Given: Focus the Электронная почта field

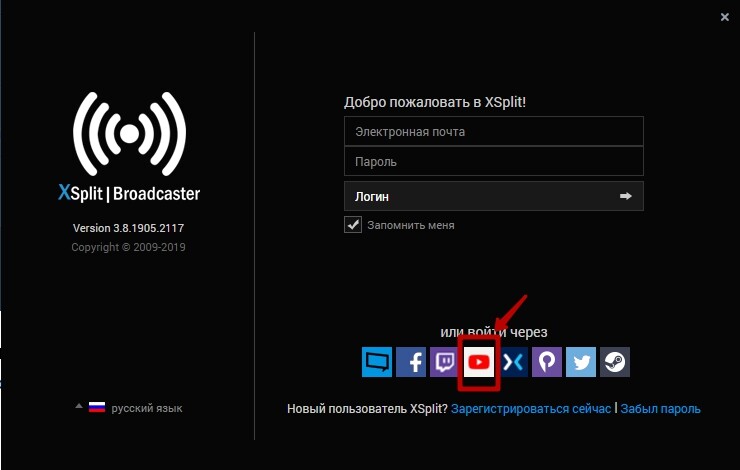Looking at the screenshot, I should tap(494, 131).
